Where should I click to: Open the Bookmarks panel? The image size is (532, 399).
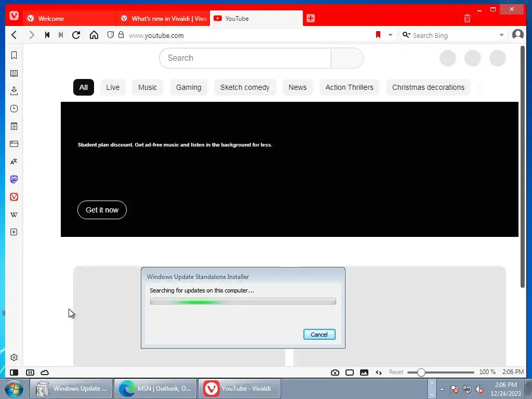pos(14,55)
